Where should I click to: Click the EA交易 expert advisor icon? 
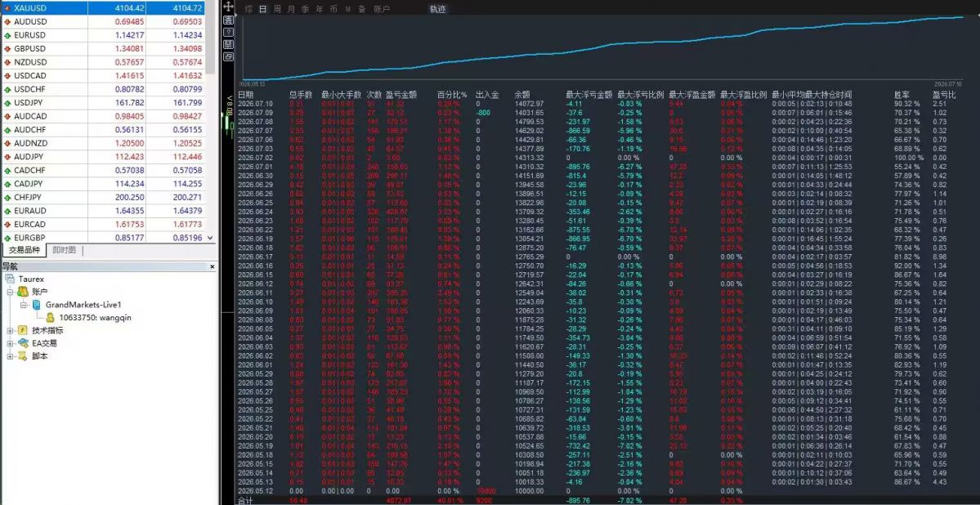[x=23, y=343]
